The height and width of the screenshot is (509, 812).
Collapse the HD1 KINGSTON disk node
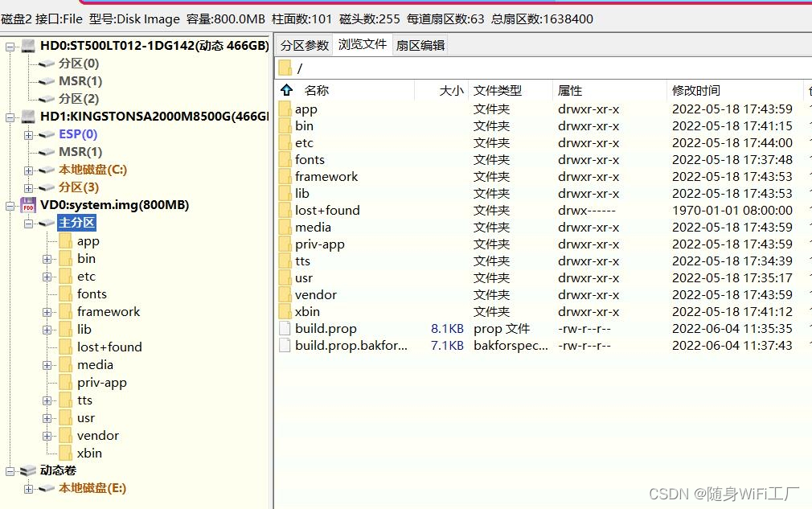(x=10, y=117)
